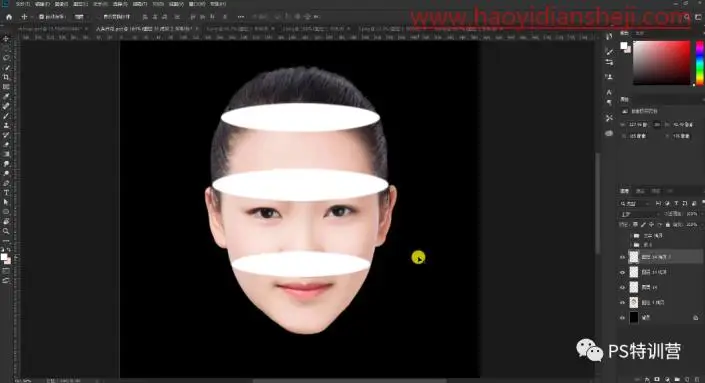Viewport: 705px width, 383px height.
Task: Select the Gradient tool
Action: (x=6, y=154)
